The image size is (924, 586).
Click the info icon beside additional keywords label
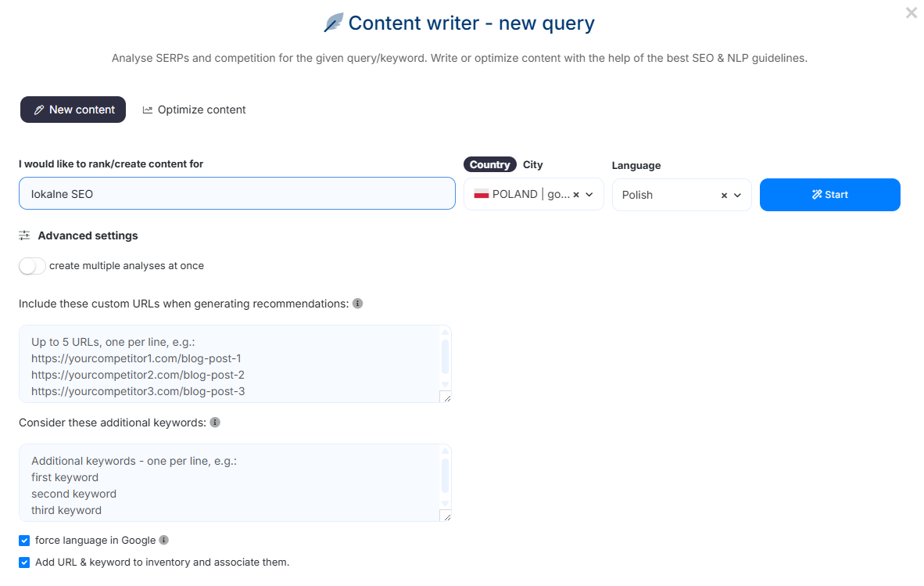tap(215, 422)
